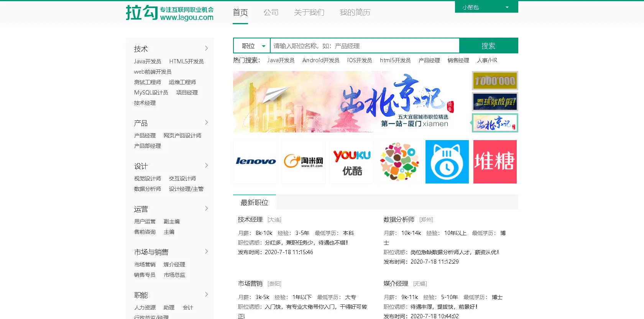This screenshot has width=644, height=319.
Task: Open the colorful shapes company logo
Action: tap(399, 162)
